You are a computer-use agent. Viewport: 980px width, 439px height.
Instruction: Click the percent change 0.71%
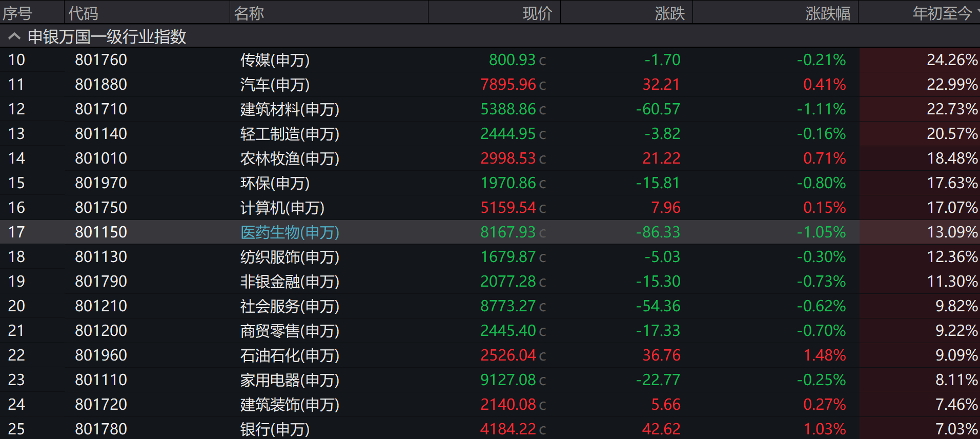coord(825,158)
